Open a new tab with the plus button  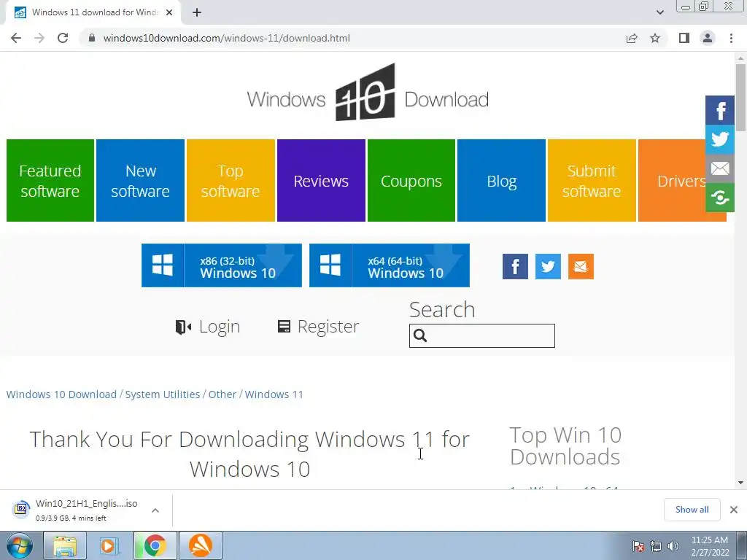coord(197,13)
